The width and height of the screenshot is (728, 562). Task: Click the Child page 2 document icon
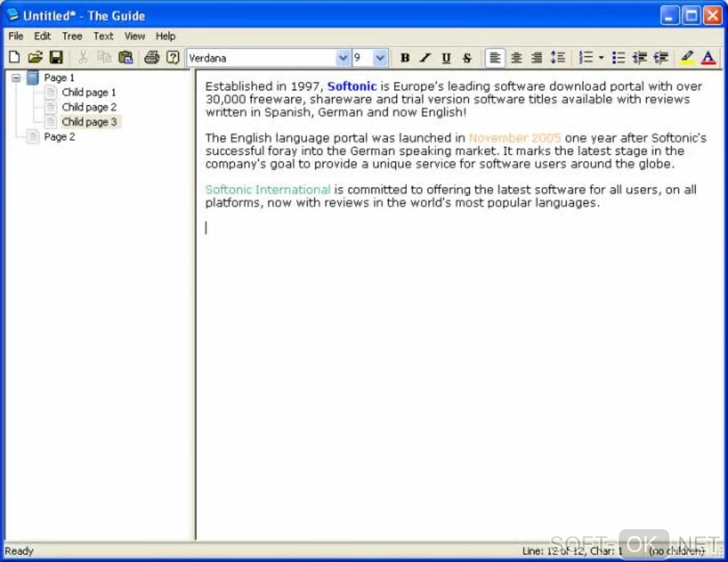(x=51, y=107)
